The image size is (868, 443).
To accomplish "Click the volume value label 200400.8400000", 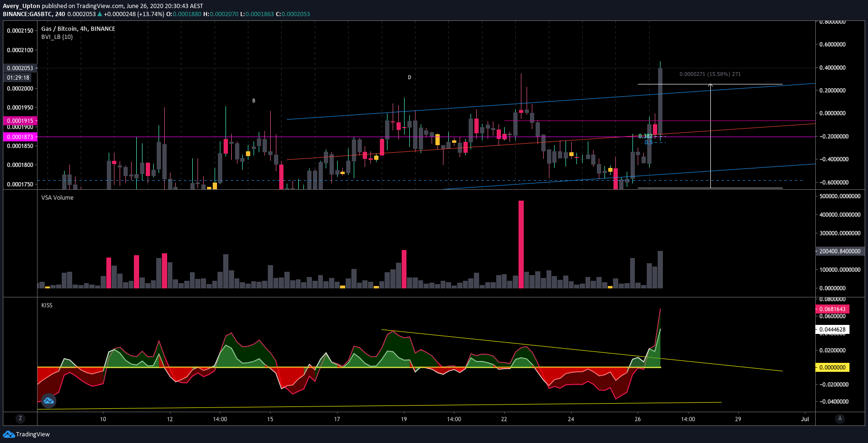I will 840,251.
